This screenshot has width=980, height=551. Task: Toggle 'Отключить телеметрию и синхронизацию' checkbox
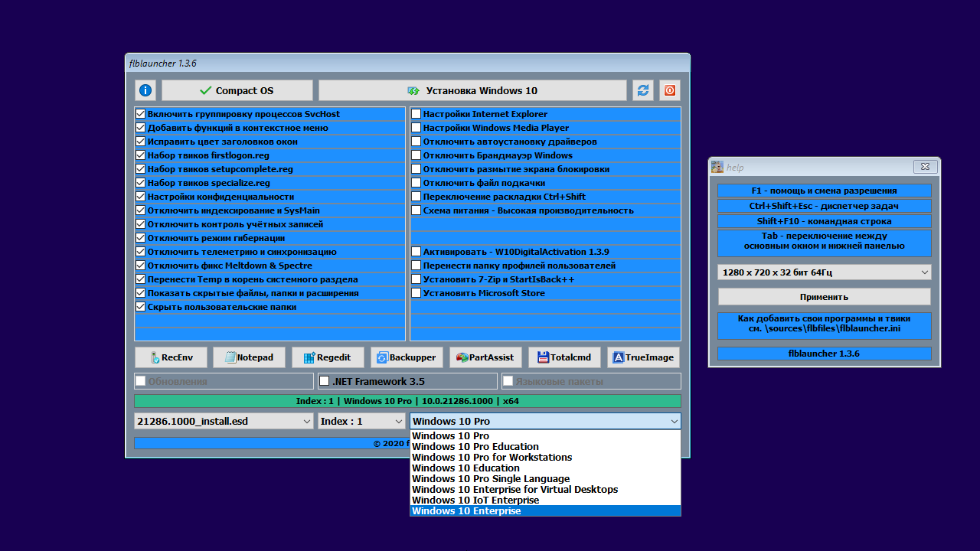coord(140,252)
